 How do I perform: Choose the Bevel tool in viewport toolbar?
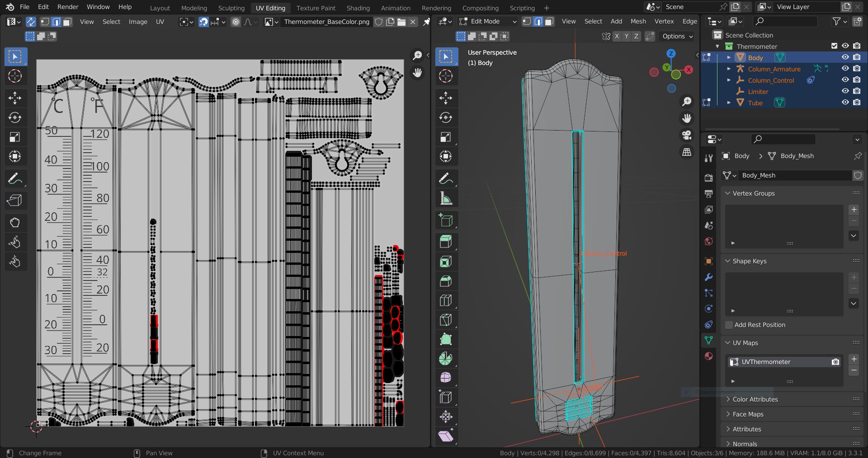click(x=446, y=281)
